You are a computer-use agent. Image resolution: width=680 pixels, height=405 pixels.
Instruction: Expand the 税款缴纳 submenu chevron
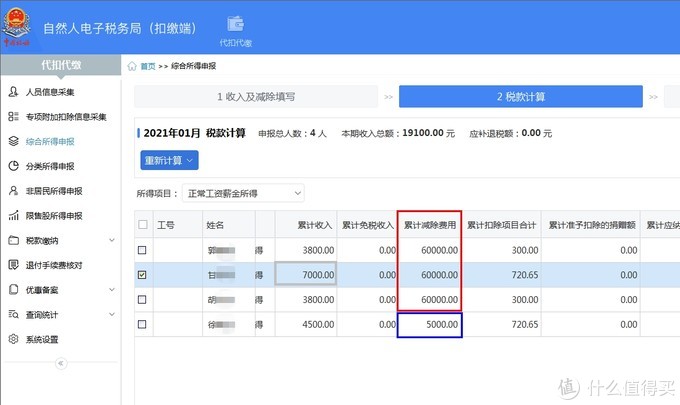111,240
